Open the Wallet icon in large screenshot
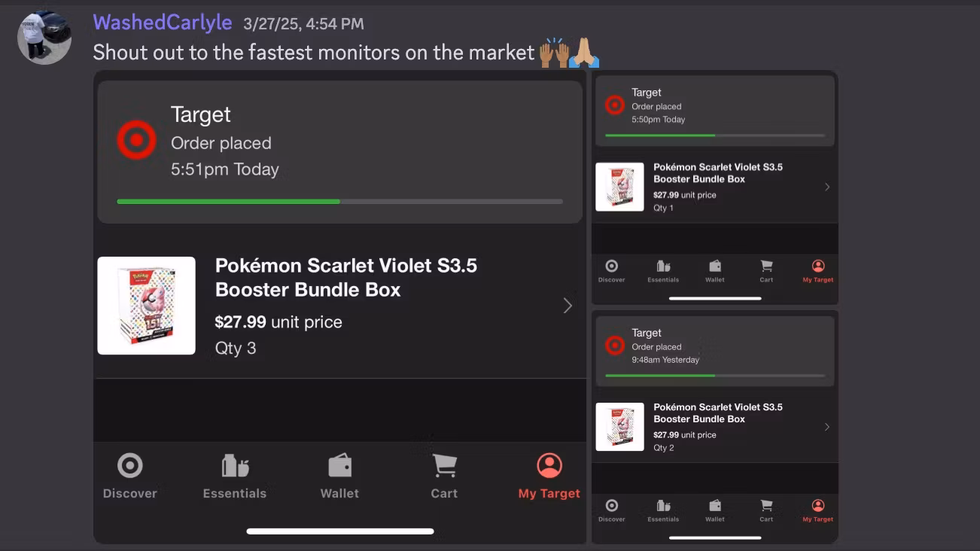Viewport: 980px width, 551px height. 339,466
